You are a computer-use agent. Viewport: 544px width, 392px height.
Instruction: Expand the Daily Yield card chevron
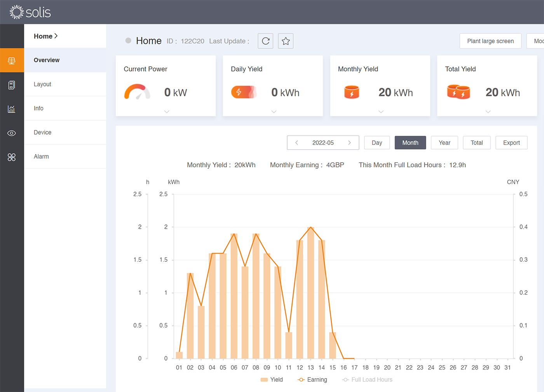274,112
